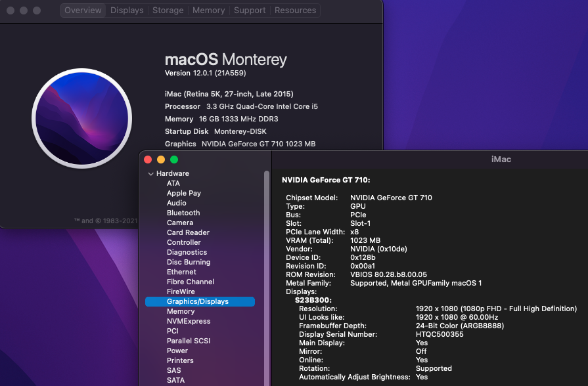Click the Resolution value 1920 x 1080 (1080p FHD)
The width and height of the screenshot is (588, 386).
click(x=496, y=309)
